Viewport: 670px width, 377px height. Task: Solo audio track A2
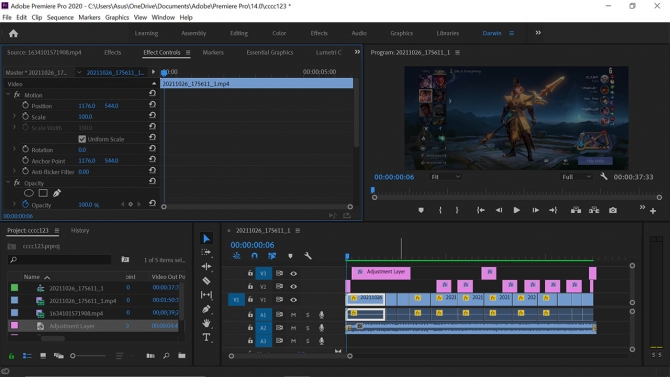coord(307,328)
